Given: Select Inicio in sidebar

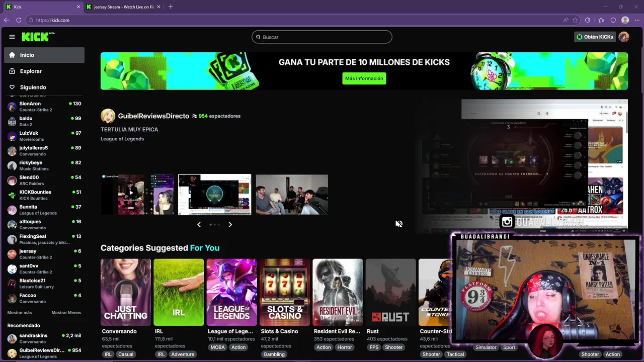Looking at the screenshot, I should pos(44,55).
